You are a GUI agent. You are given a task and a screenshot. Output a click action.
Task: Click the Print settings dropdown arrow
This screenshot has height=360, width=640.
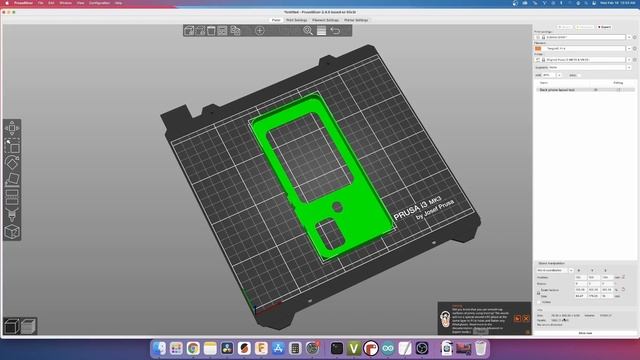coord(629,37)
